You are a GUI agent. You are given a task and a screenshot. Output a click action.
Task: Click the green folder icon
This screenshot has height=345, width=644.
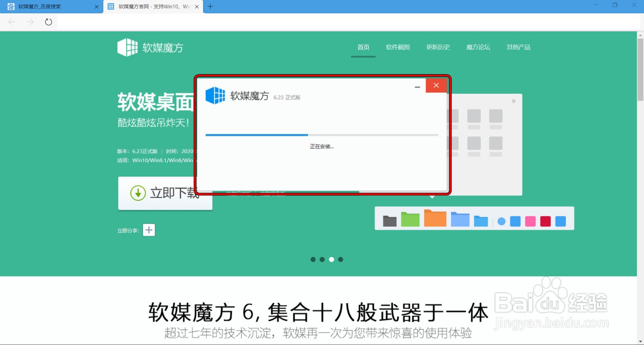[410, 219]
